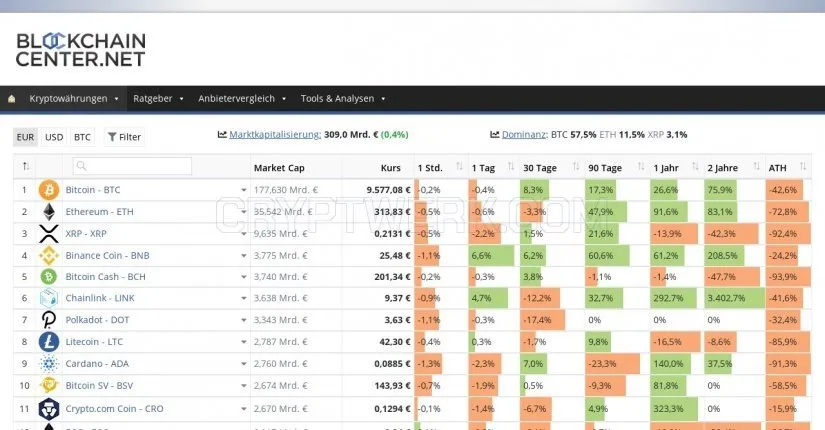Sort table by 2 Jahre column arrows

[756, 167]
